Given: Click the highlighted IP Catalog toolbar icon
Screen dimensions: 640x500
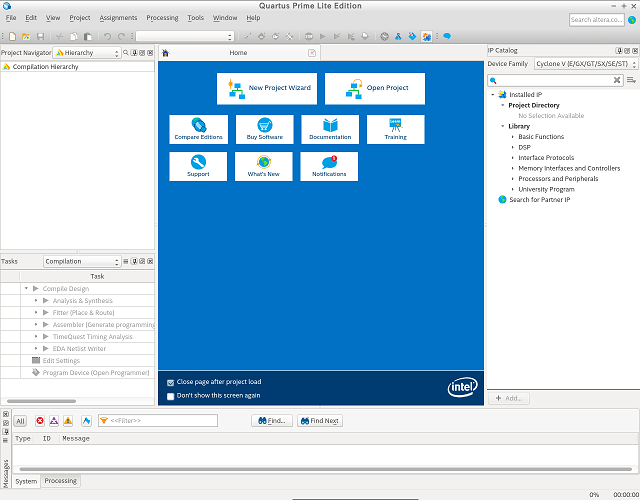Looking at the screenshot, I should 427,36.
